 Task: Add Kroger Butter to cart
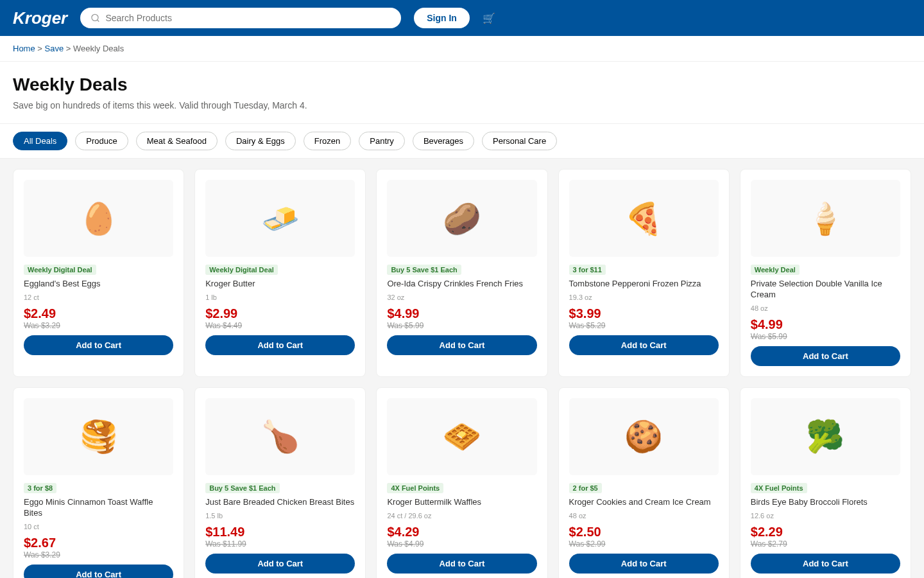click(280, 345)
